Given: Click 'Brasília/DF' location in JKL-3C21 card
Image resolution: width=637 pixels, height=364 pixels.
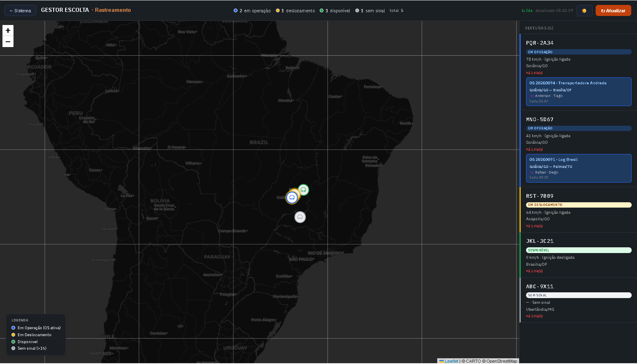Looking at the screenshot, I should (x=537, y=265).
